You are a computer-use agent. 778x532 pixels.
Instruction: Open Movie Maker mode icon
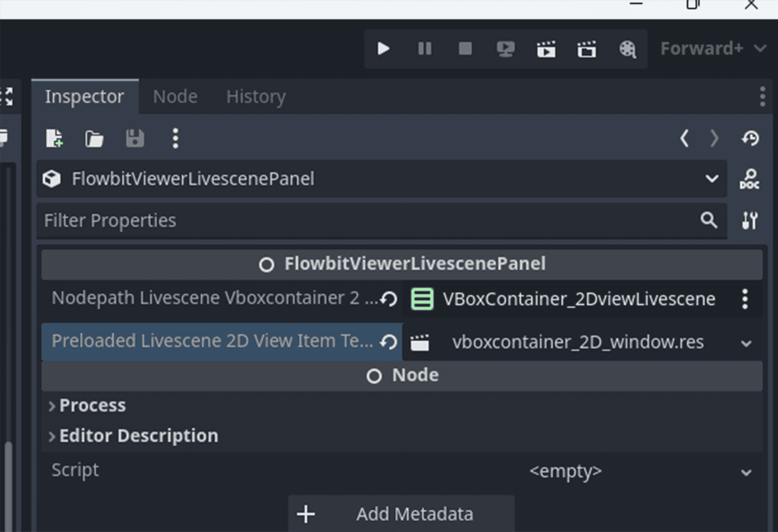point(627,49)
